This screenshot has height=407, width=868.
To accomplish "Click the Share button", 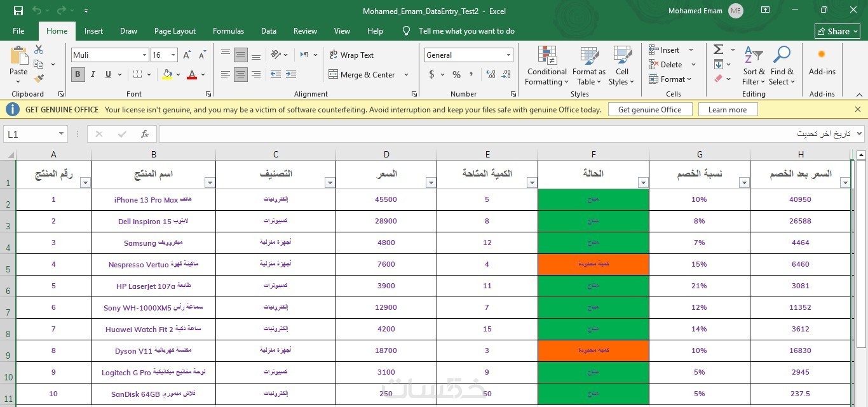I will tap(837, 31).
